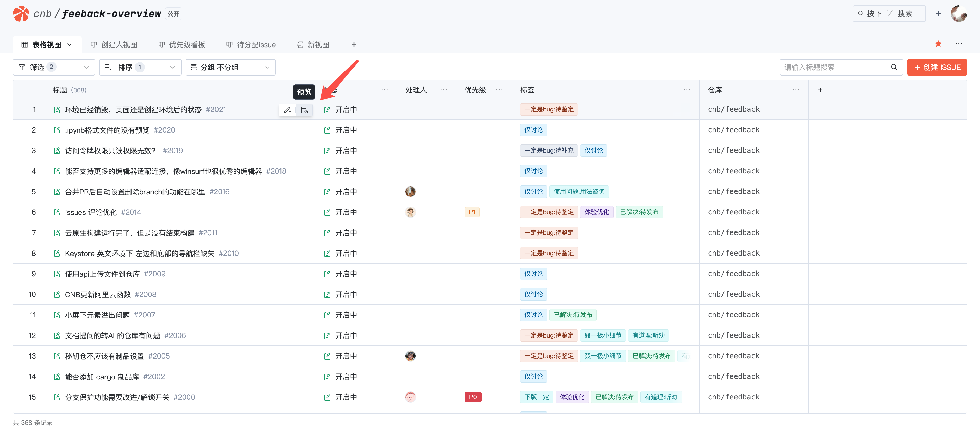Click the edit pencil icon in row 1
The image size is (980, 431).
pyautogui.click(x=287, y=110)
